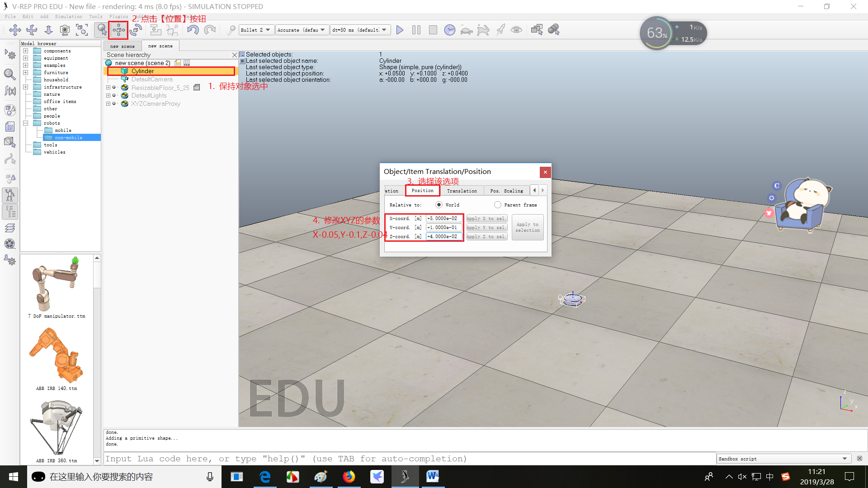Click the fit-to-view toolbar icon
The image size is (868, 488).
coord(82,30)
